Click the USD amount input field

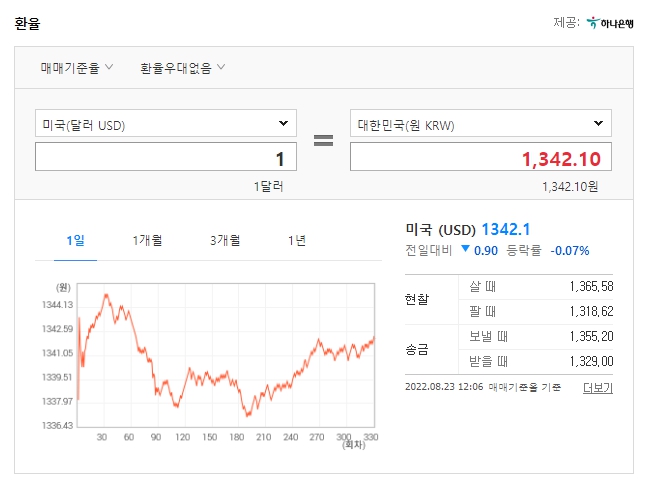click(166, 157)
